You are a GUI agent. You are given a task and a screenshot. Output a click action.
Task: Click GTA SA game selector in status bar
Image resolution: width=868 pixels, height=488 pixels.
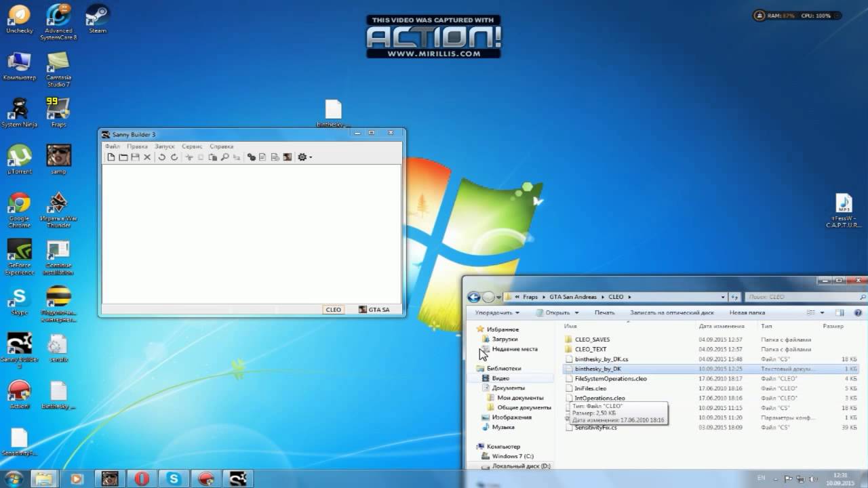click(x=374, y=310)
